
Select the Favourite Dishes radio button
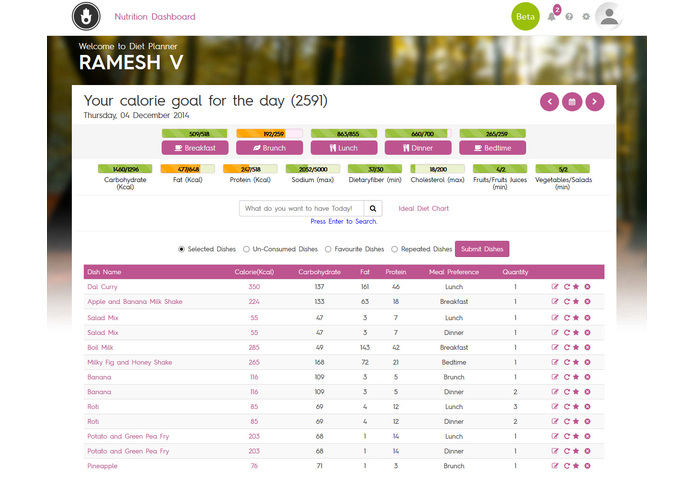pyautogui.click(x=328, y=249)
